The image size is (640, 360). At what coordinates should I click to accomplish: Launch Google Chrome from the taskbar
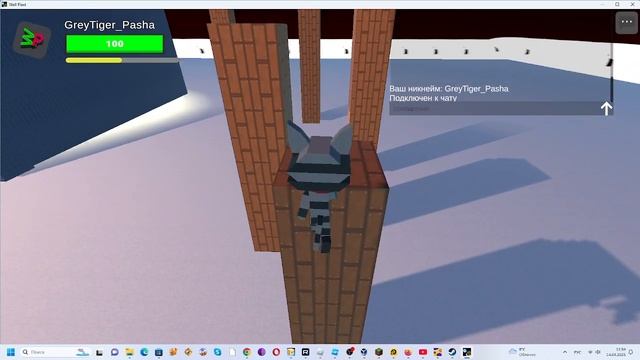click(x=247, y=352)
